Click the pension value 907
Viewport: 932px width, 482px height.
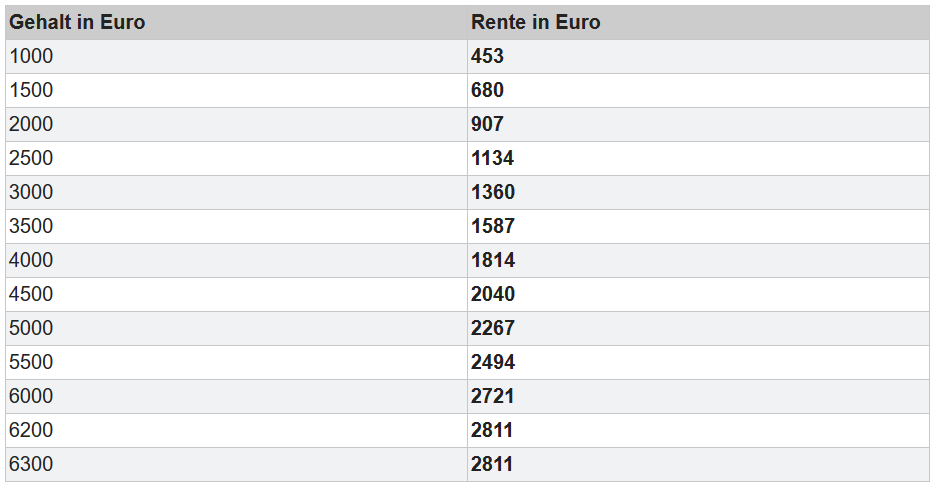pyautogui.click(x=488, y=124)
